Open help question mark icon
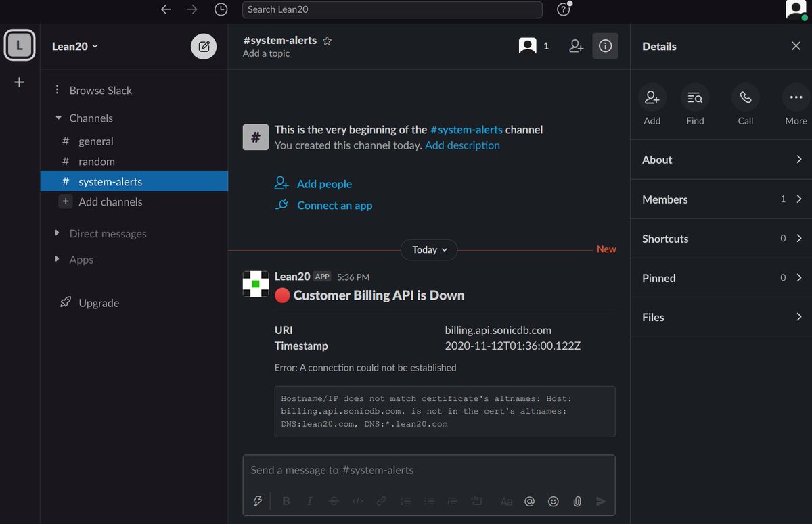 pos(563,9)
